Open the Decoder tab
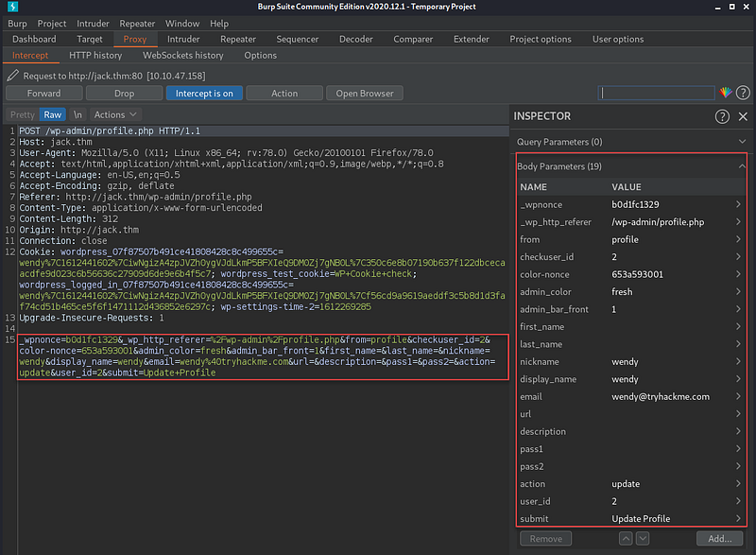This screenshot has width=756, height=555. click(356, 39)
